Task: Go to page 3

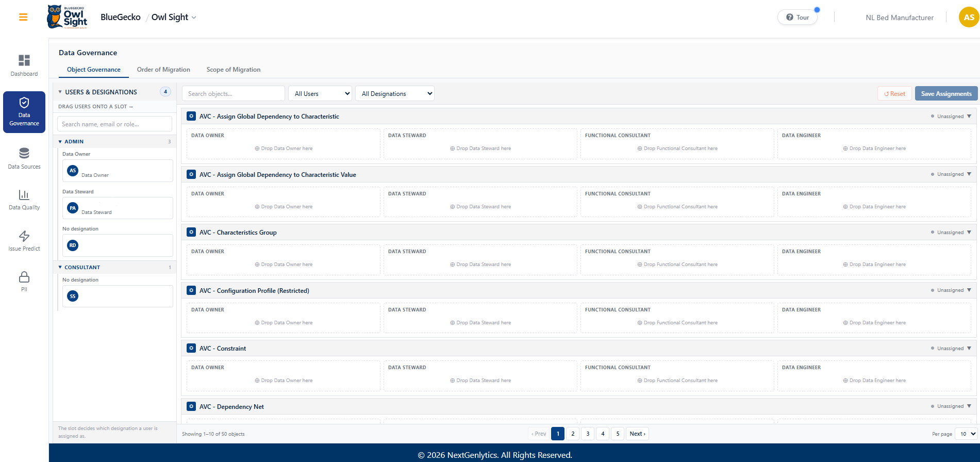Action: click(x=588, y=434)
